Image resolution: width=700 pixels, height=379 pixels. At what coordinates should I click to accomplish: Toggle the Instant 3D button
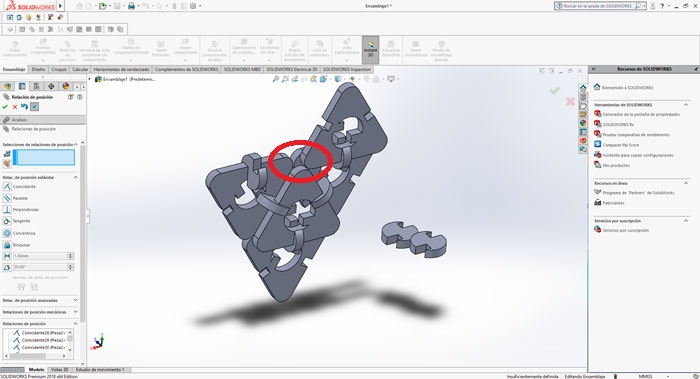click(x=371, y=50)
